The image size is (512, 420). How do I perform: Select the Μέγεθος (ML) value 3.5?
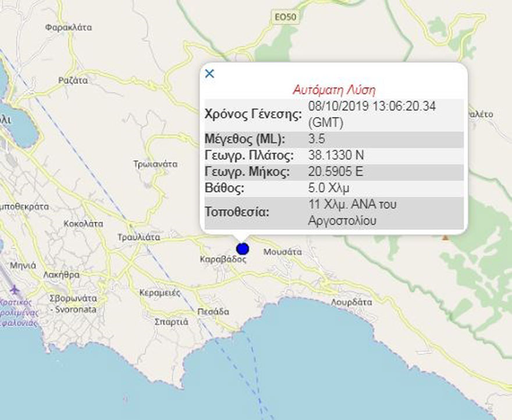(317, 140)
